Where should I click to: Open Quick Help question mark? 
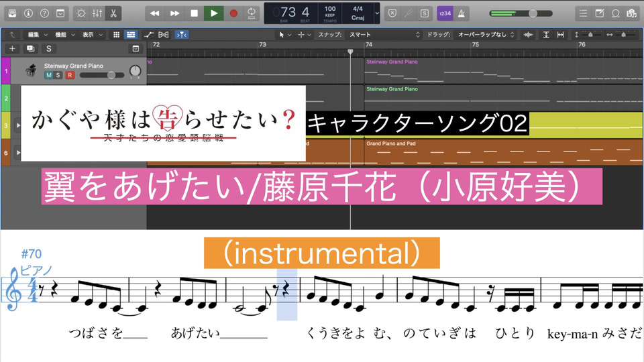[44, 13]
